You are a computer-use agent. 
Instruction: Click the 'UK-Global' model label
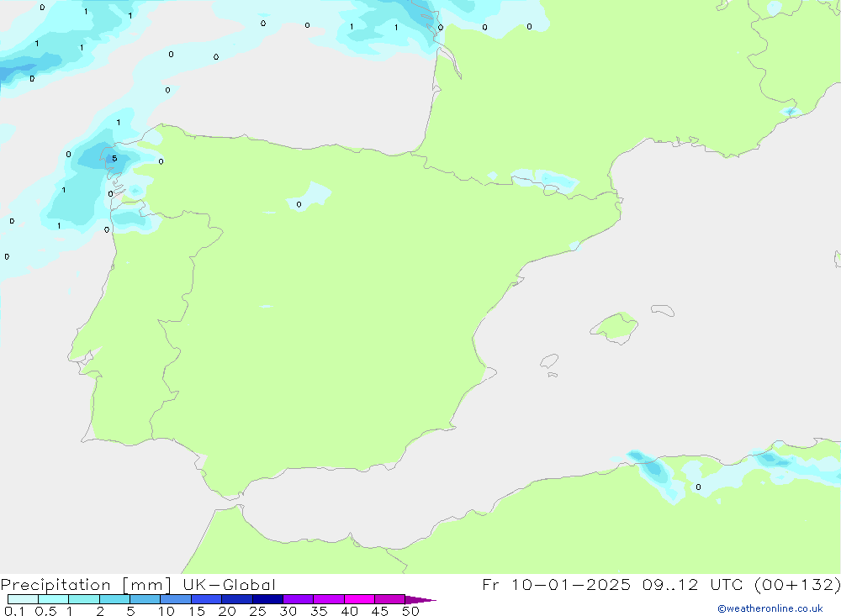229,585
